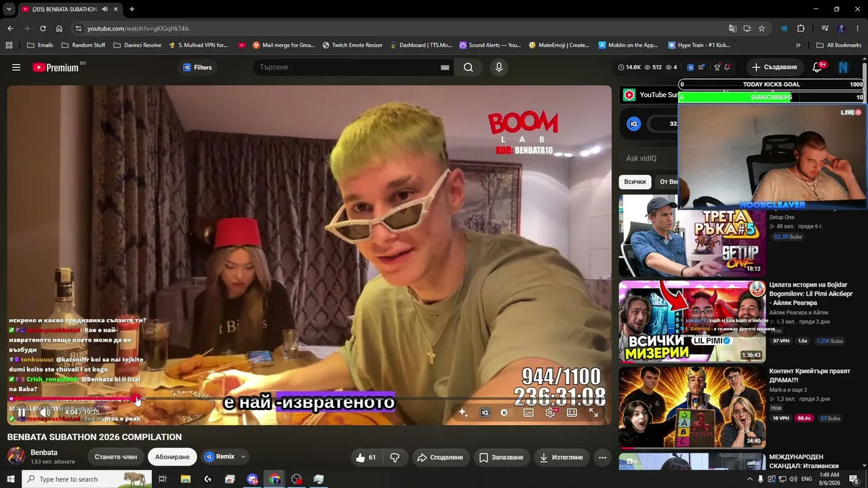Click the vidIQ trophy icon in header
This screenshot has width=868, height=488.
(x=717, y=67)
